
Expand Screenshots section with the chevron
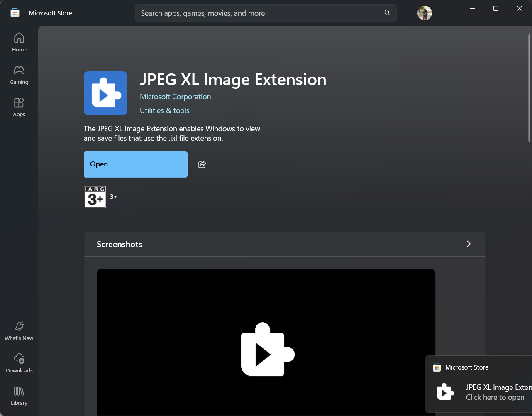(x=469, y=244)
